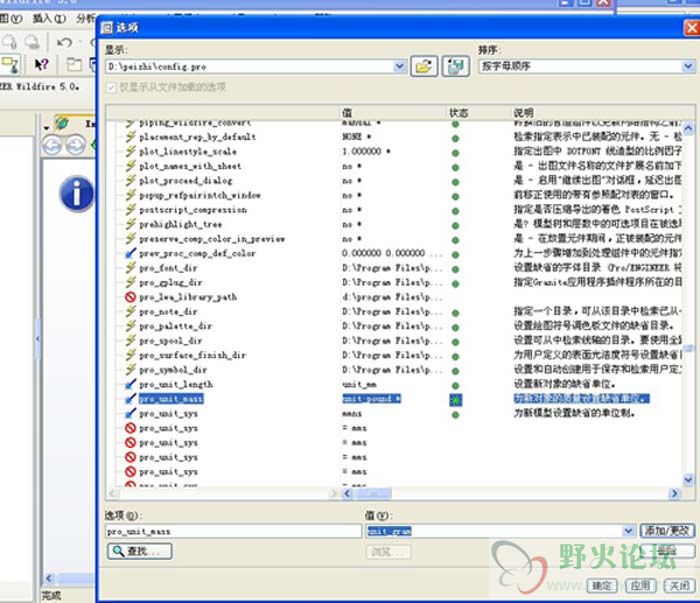Click the magnifier icon on find button
This screenshot has height=603, width=700.
point(118,551)
